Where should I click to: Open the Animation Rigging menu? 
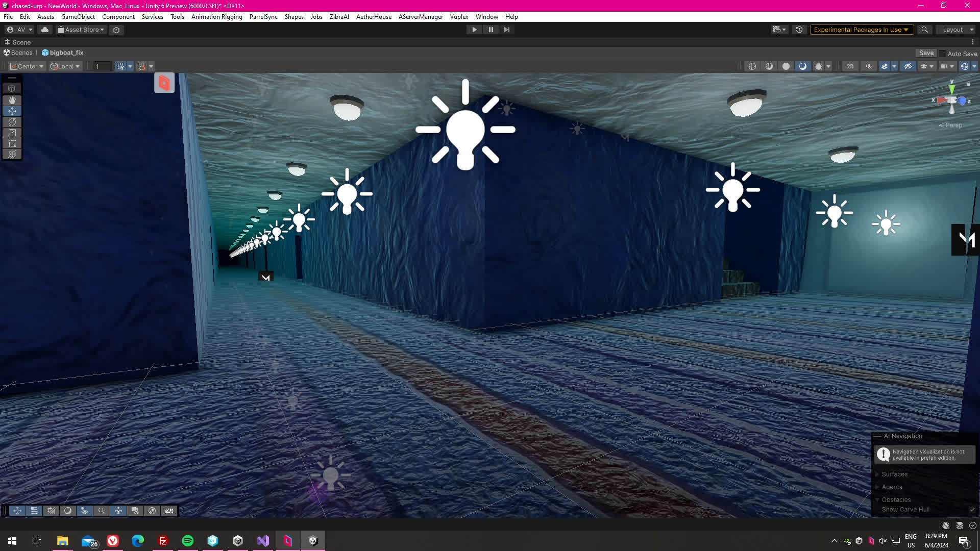pos(216,17)
